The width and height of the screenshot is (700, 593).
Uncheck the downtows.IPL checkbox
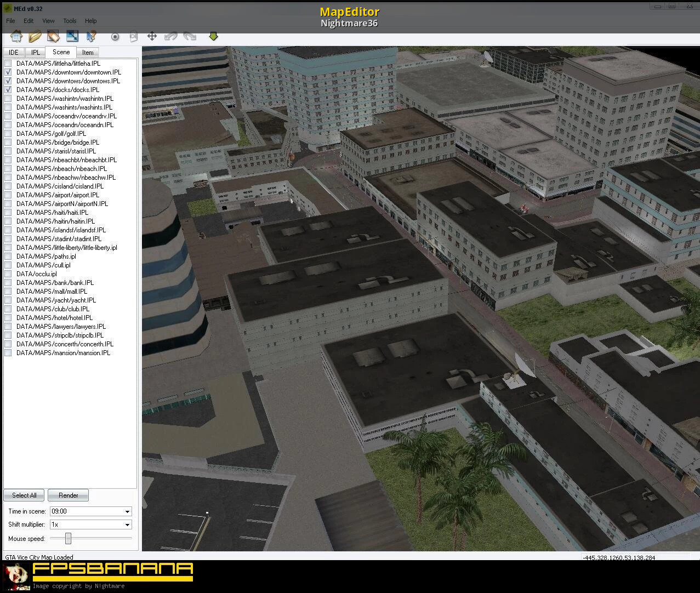pyautogui.click(x=8, y=81)
